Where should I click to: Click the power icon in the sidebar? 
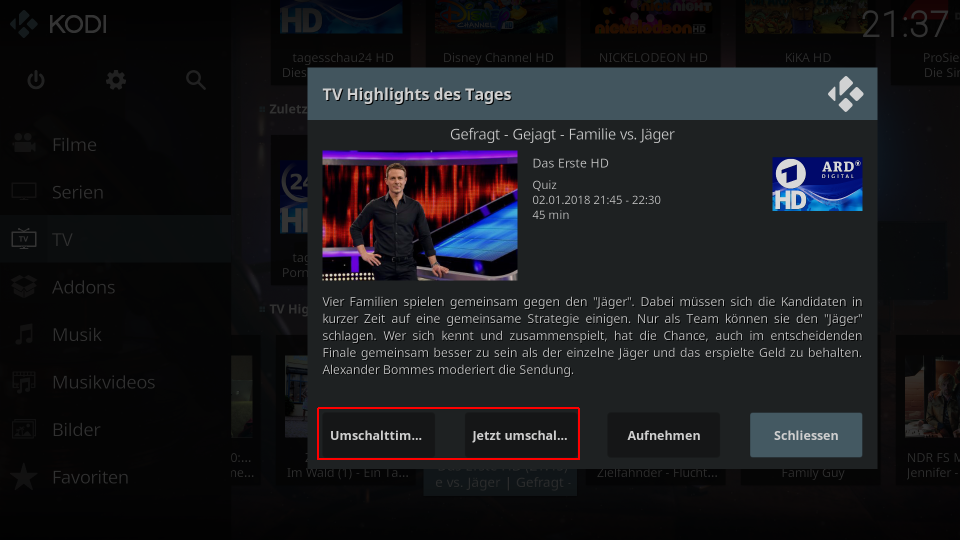pyautogui.click(x=36, y=80)
